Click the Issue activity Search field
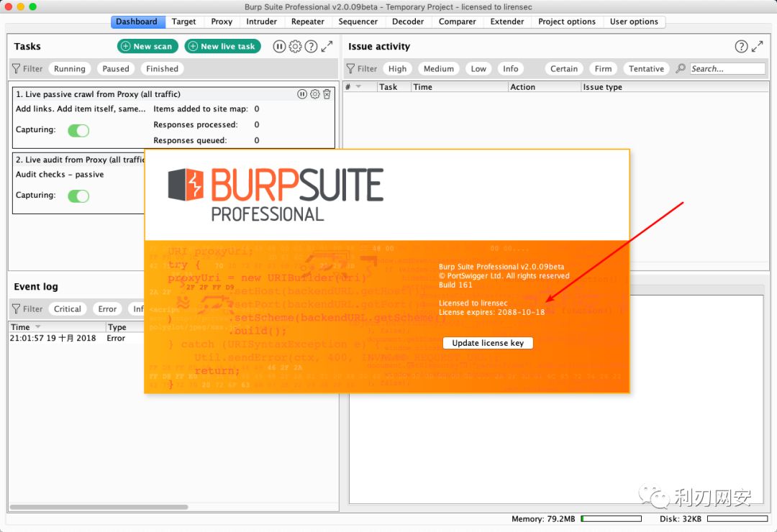The height and width of the screenshot is (532, 777). point(727,69)
